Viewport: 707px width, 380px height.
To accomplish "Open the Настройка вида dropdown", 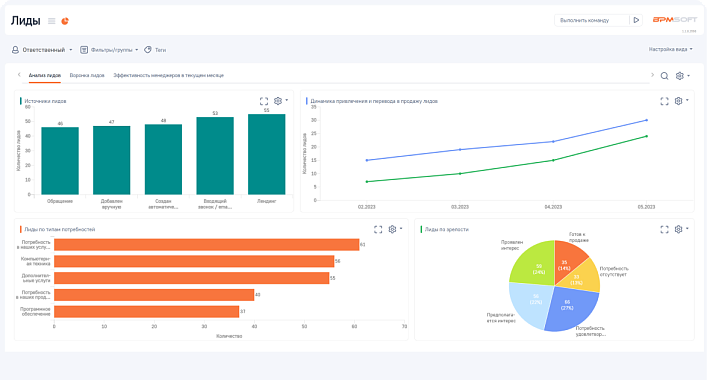I will pyautogui.click(x=670, y=49).
